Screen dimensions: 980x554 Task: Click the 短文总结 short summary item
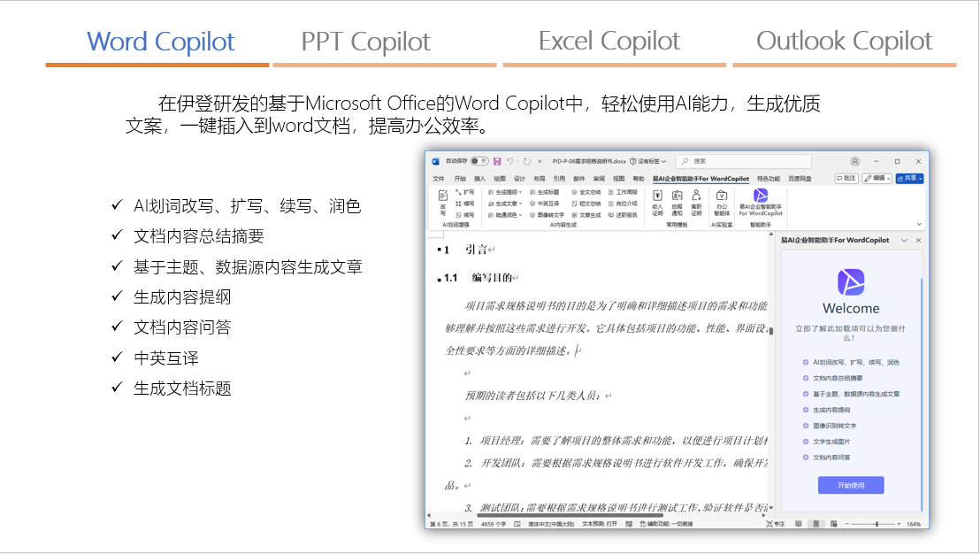[x=586, y=204]
